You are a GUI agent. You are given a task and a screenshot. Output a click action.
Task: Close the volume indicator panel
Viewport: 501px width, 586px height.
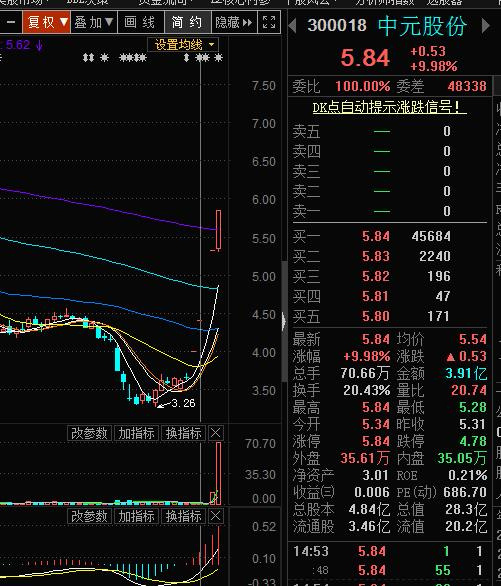(216, 434)
